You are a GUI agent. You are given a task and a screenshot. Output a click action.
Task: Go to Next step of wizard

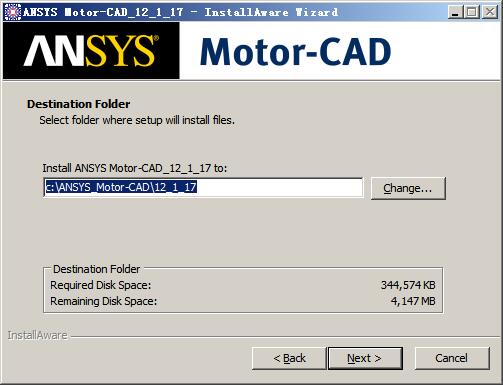coord(365,358)
